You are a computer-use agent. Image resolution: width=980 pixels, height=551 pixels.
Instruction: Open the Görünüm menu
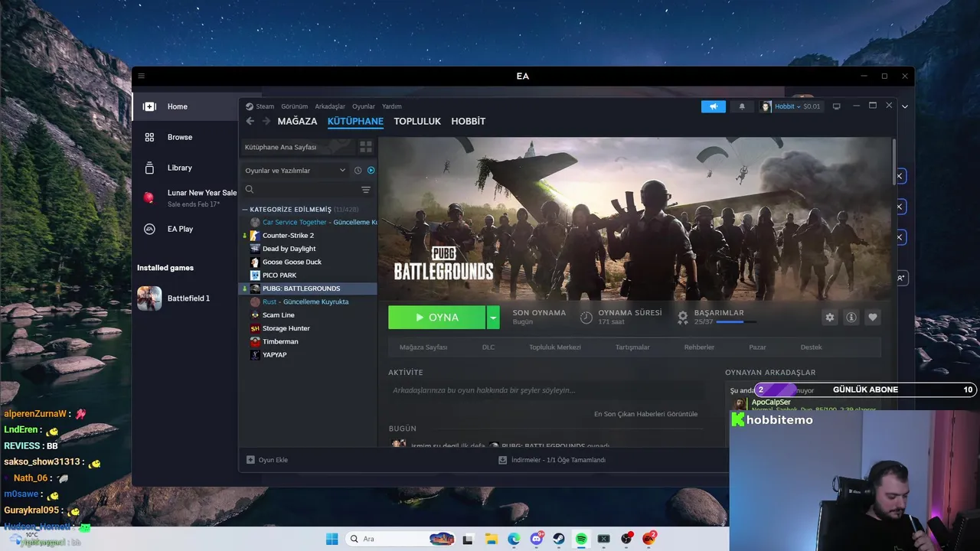(294, 106)
